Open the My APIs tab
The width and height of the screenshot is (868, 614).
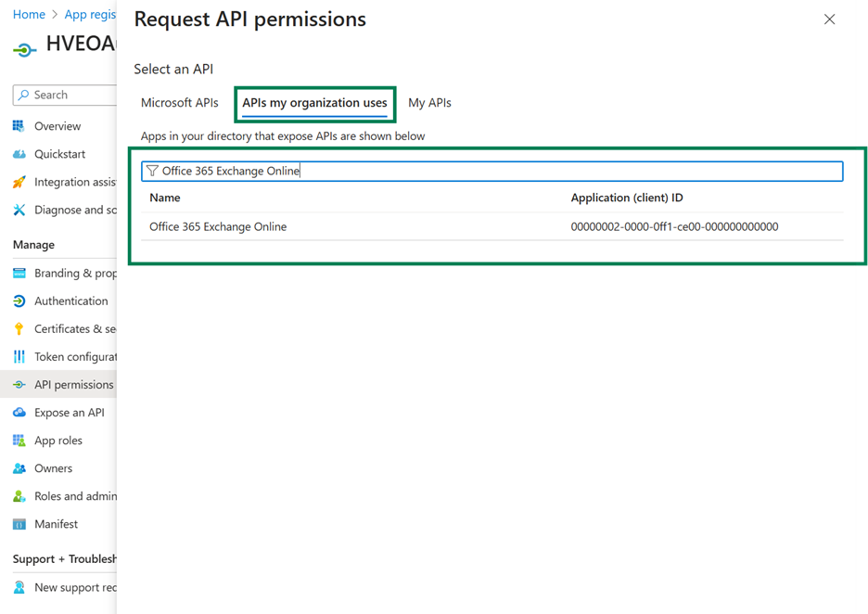(429, 103)
